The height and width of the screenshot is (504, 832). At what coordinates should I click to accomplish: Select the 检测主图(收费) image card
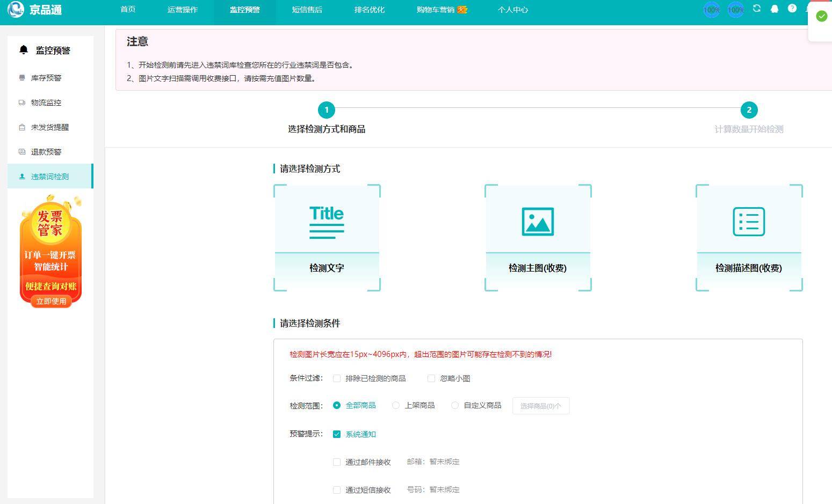click(x=538, y=238)
